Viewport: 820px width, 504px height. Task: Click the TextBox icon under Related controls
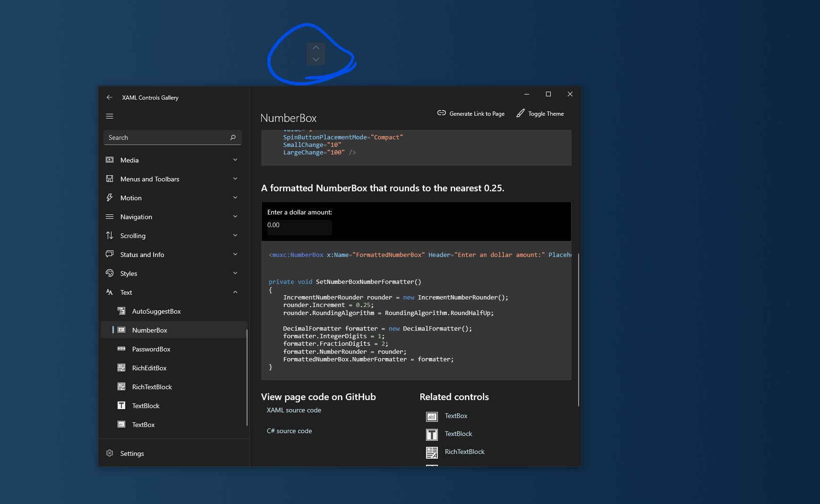[x=431, y=416]
